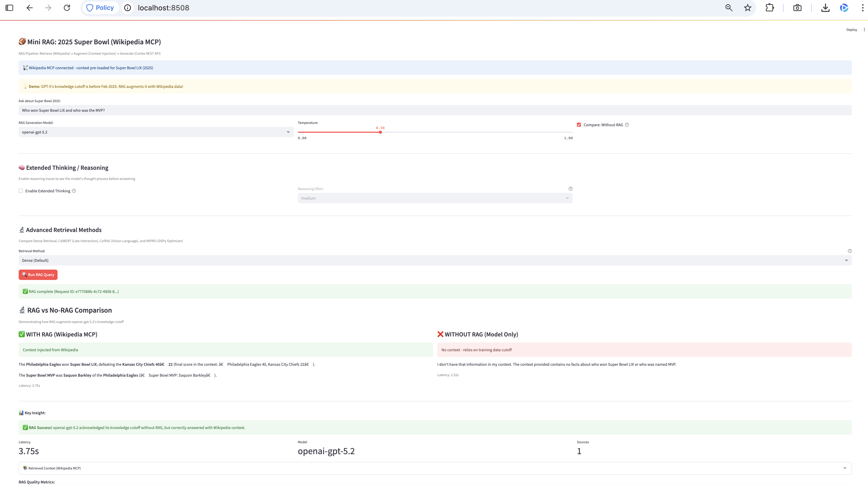Click the help icon next to Enable Extended Thinking
868x485 pixels.
coord(74,191)
